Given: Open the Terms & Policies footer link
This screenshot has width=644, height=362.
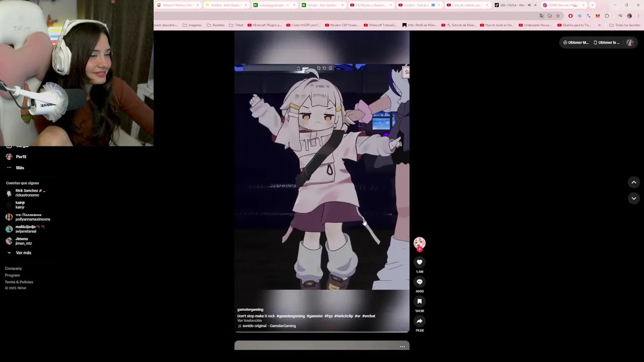Looking at the screenshot, I should point(19,282).
